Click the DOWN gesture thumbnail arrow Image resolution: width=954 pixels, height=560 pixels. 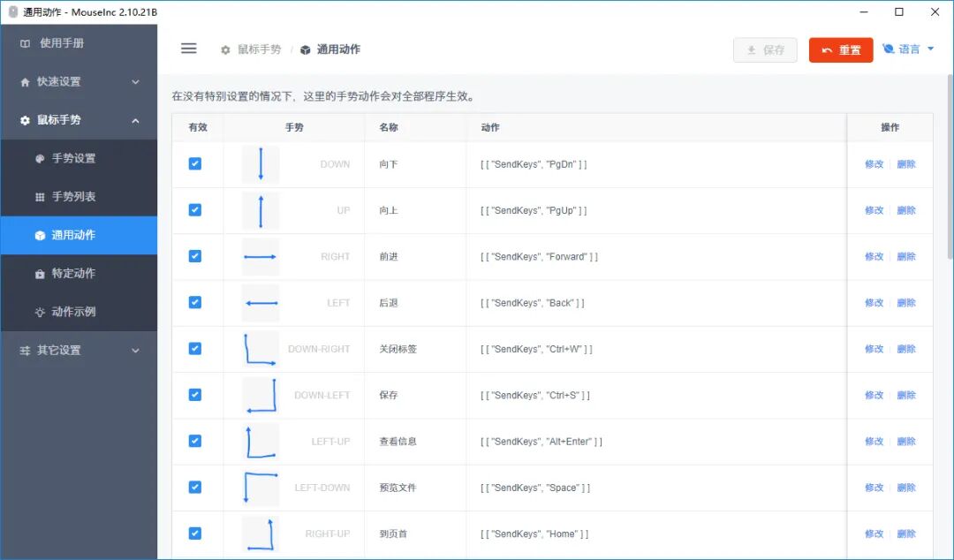[261, 164]
